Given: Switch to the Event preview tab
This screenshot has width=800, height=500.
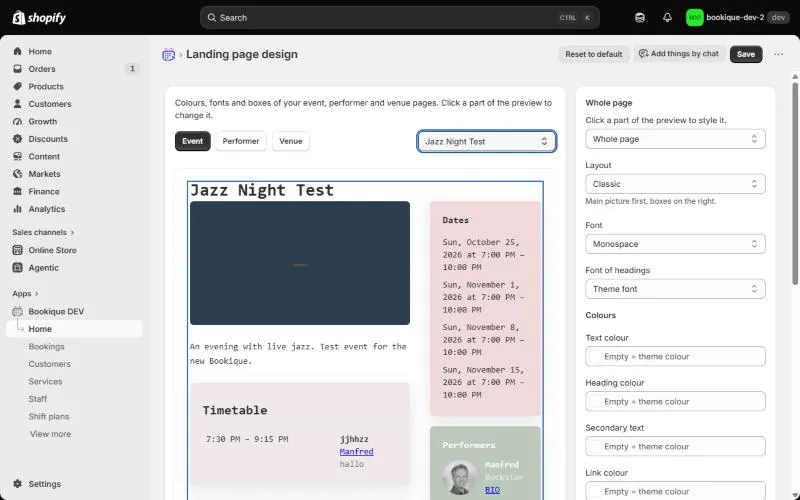Looking at the screenshot, I should tap(192, 141).
